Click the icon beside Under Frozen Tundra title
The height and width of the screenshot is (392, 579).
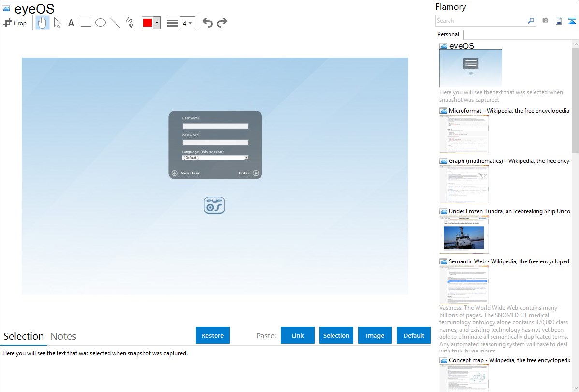click(x=443, y=211)
